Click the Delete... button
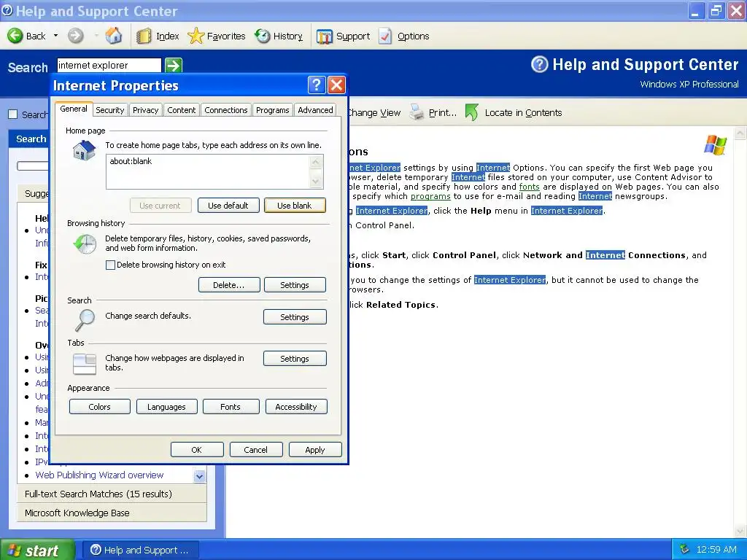Image resolution: width=747 pixels, height=560 pixels. [x=229, y=285]
